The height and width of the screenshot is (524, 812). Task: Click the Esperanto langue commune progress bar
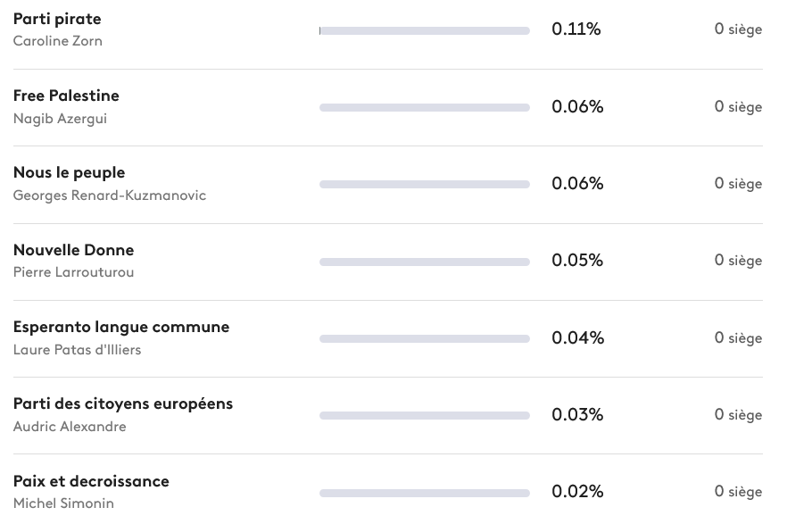pyautogui.click(x=424, y=339)
